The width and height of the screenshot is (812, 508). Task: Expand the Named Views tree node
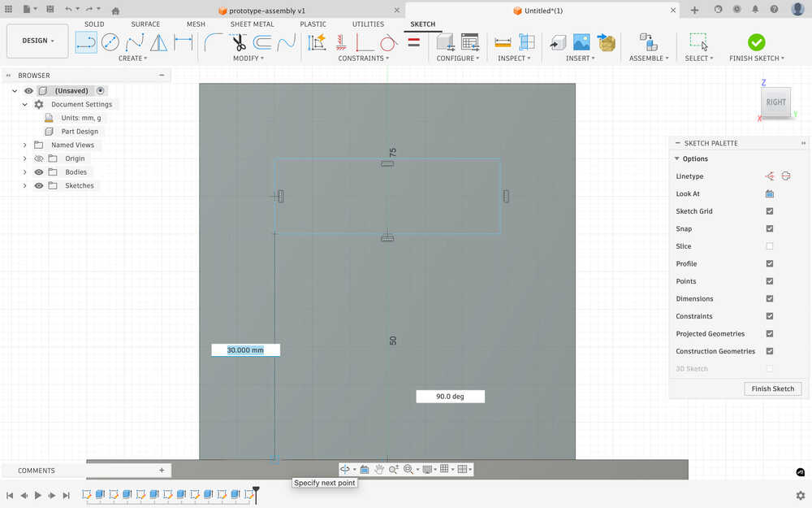tap(24, 145)
